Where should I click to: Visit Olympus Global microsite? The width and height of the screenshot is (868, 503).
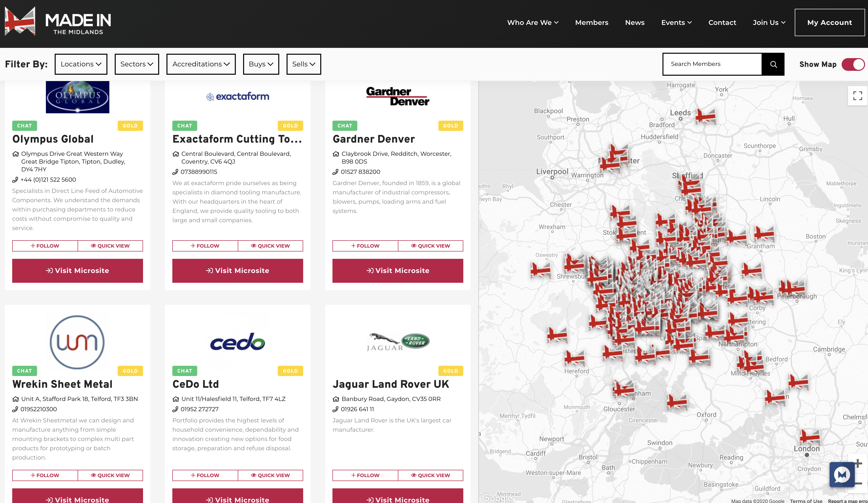pos(78,271)
